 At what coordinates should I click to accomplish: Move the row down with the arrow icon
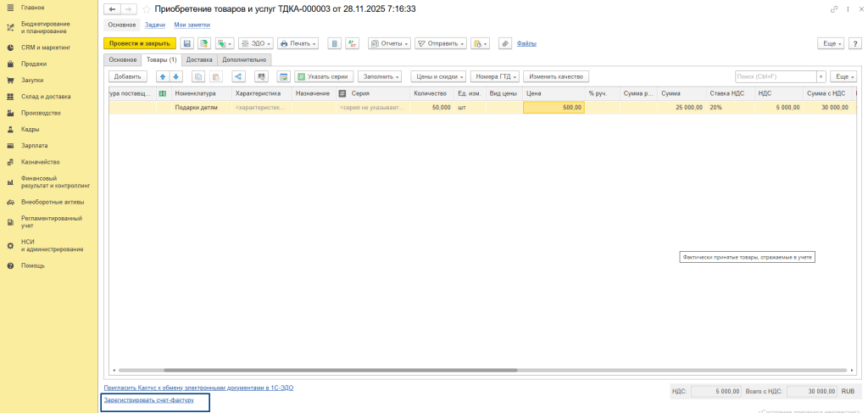pyautogui.click(x=176, y=76)
